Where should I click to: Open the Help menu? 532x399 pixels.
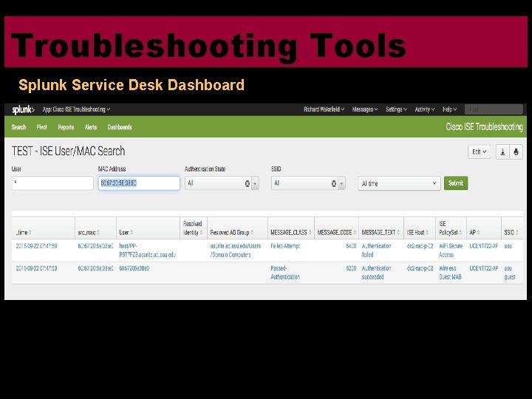click(x=449, y=109)
